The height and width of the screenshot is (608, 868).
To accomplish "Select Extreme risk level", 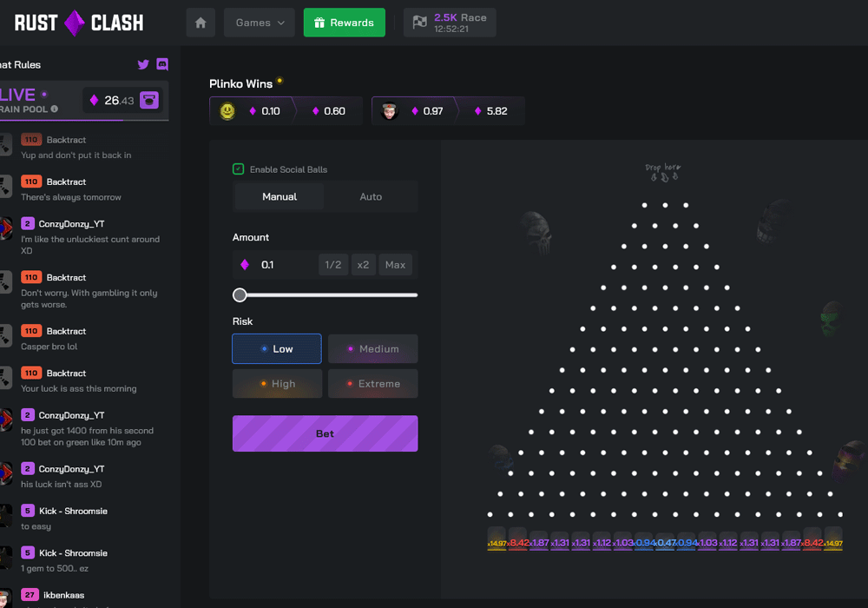I will 373,384.
